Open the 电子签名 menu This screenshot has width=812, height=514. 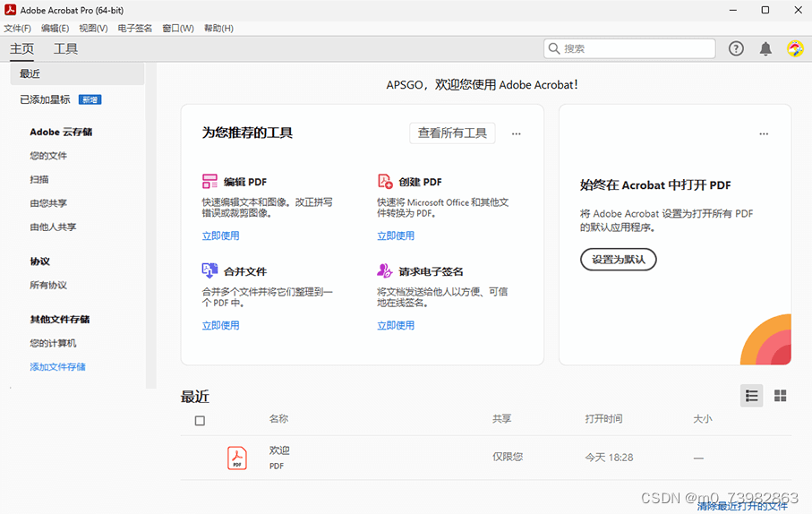pyautogui.click(x=134, y=29)
